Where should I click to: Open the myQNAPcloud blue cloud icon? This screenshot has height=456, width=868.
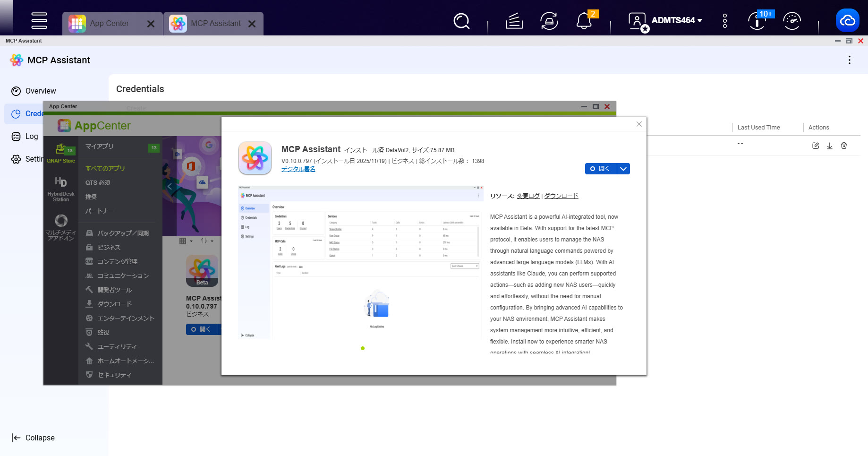click(847, 20)
